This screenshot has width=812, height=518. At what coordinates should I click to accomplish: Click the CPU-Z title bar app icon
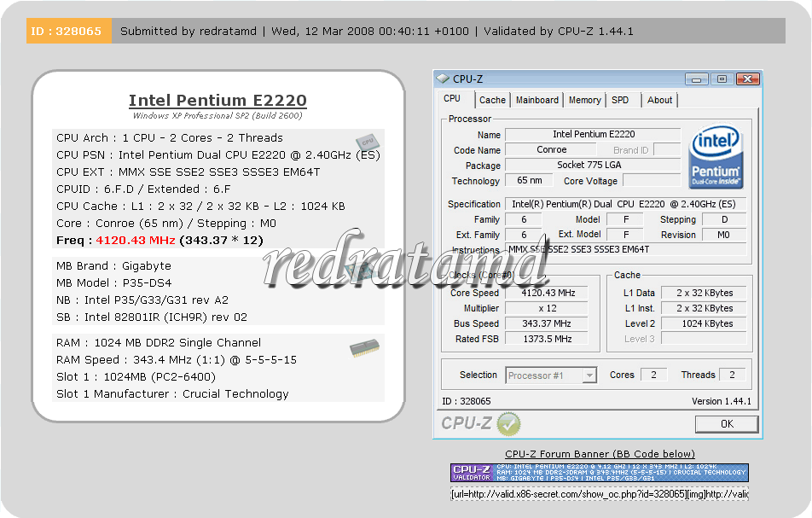(x=443, y=79)
